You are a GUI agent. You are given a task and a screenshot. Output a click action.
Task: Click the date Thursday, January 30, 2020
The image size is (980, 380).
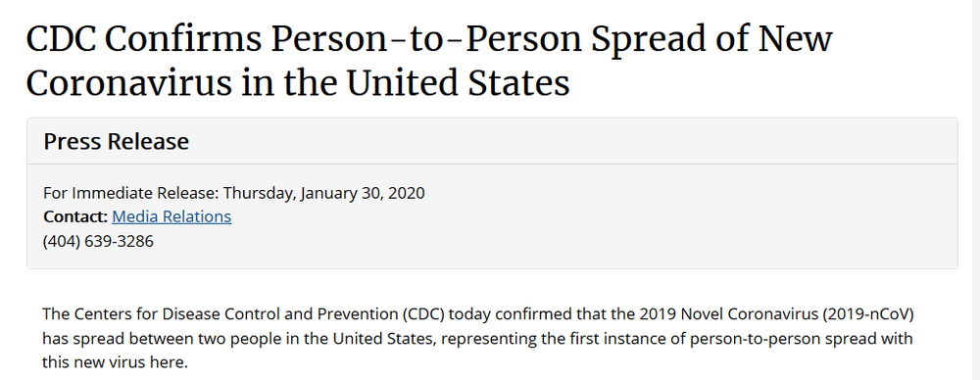pyautogui.click(x=323, y=193)
